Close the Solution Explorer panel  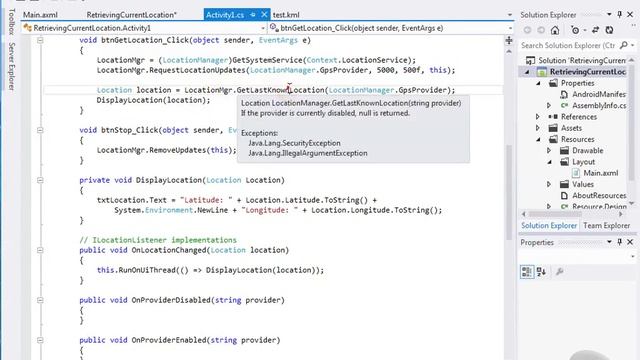[630, 15]
